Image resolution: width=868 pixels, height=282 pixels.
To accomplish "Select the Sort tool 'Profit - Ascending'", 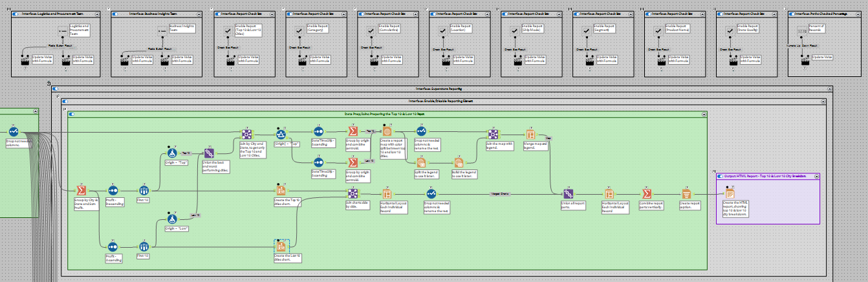I will point(113,246).
